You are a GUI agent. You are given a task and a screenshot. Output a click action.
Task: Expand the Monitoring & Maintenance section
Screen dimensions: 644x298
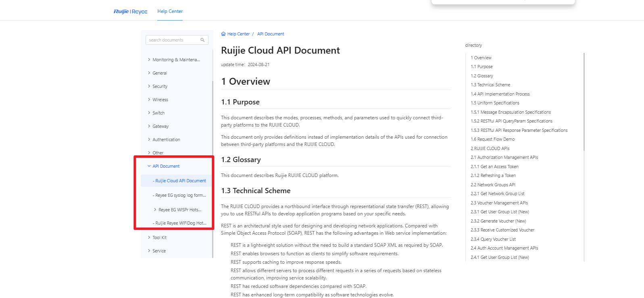coord(149,60)
